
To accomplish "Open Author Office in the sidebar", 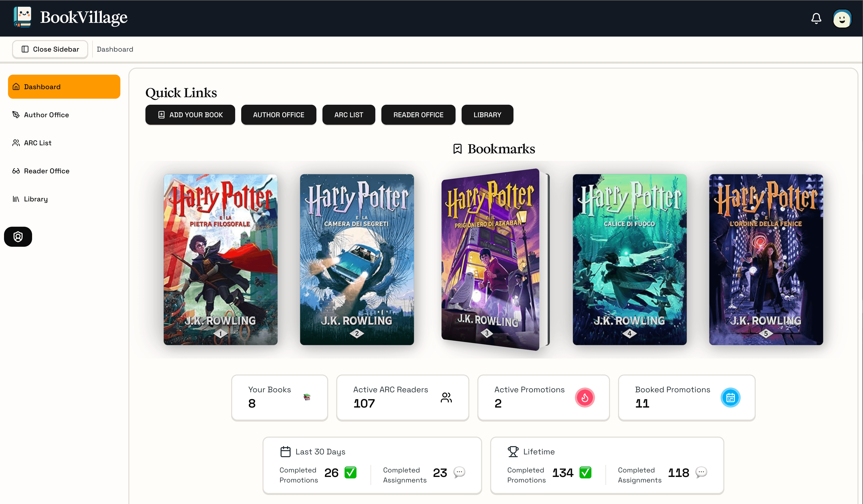I will [64, 115].
